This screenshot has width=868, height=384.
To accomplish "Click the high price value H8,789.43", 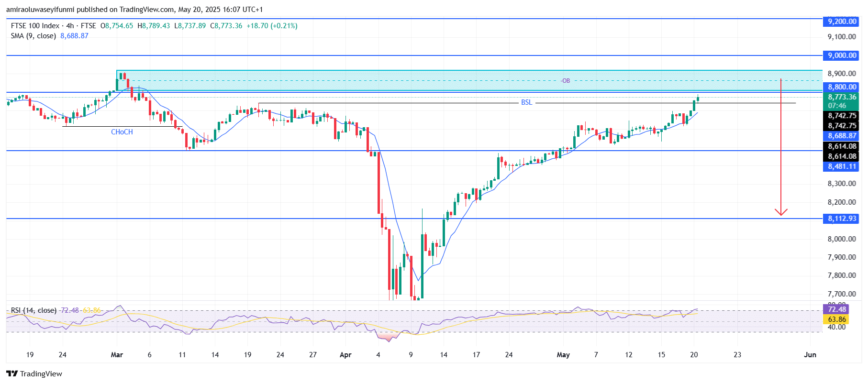I will coord(154,26).
